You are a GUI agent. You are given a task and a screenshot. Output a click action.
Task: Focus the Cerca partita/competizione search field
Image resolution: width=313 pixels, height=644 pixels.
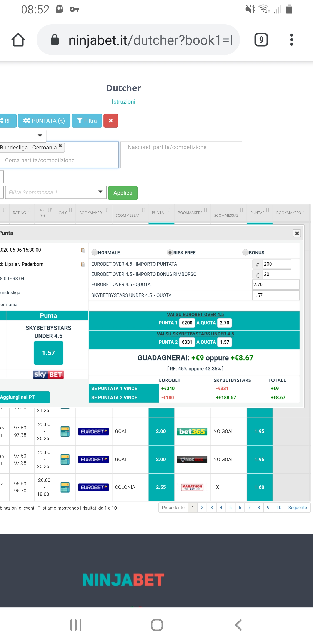[x=59, y=160]
